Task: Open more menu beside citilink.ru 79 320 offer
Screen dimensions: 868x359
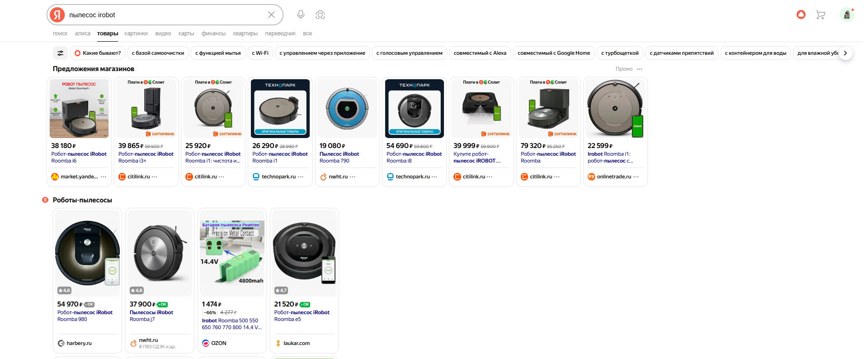Action: coord(557,177)
